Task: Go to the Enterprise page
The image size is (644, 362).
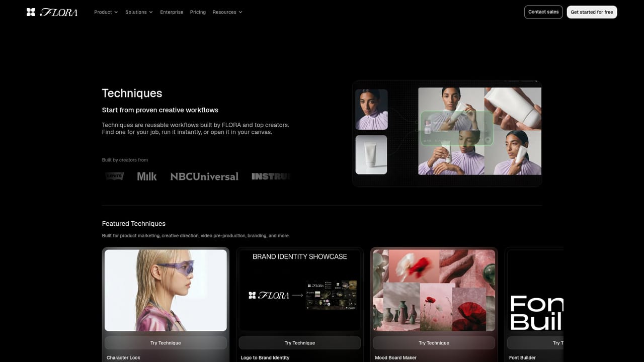Action: [x=172, y=12]
